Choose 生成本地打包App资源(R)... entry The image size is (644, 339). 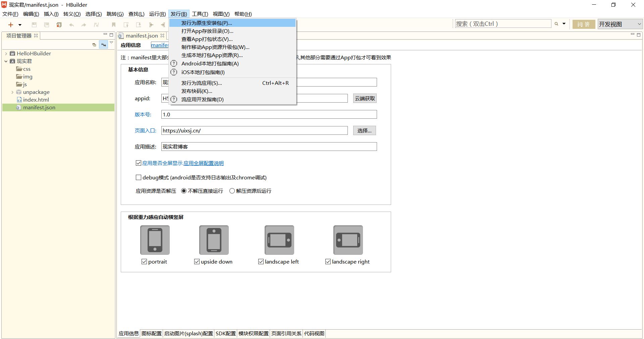pyautogui.click(x=232, y=55)
